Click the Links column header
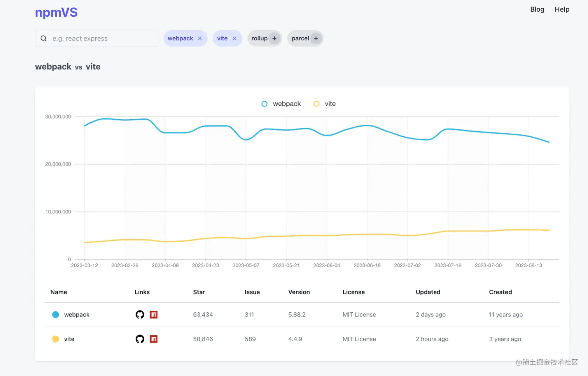 [x=142, y=292]
